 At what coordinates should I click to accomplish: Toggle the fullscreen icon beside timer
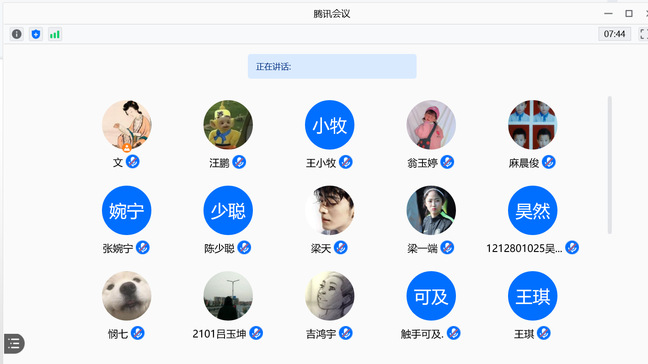(x=643, y=34)
